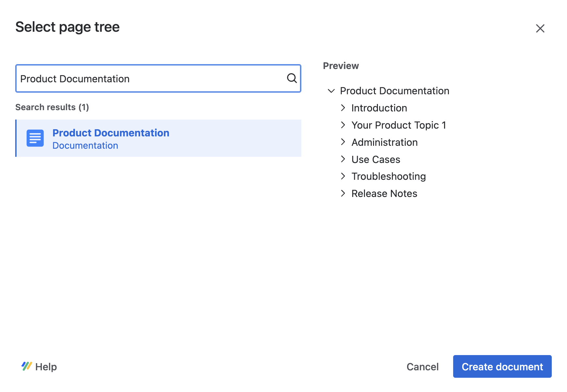
Task: Expand the Administration section in the preview
Action: [344, 142]
